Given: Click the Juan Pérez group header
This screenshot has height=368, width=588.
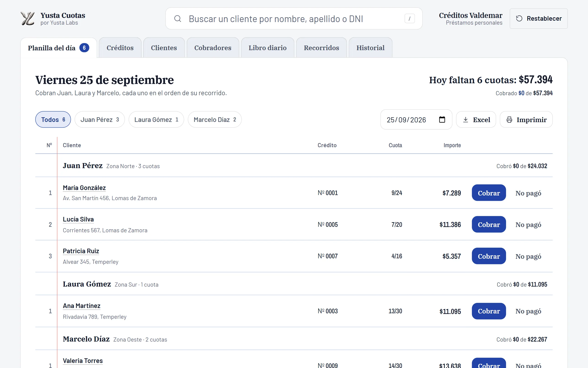Looking at the screenshot, I should click(x=294, y=166).
